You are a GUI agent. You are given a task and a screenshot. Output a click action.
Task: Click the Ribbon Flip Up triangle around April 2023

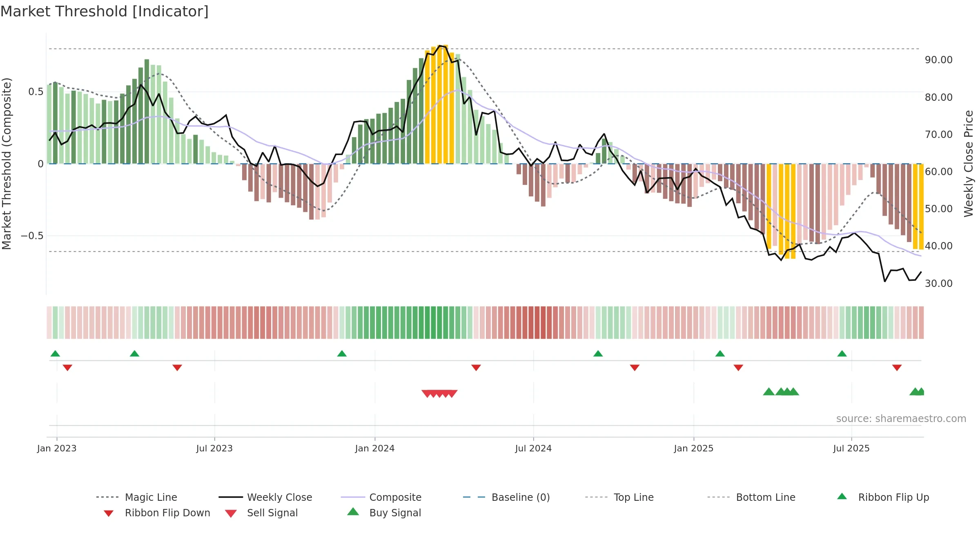[x=134, y=353]
